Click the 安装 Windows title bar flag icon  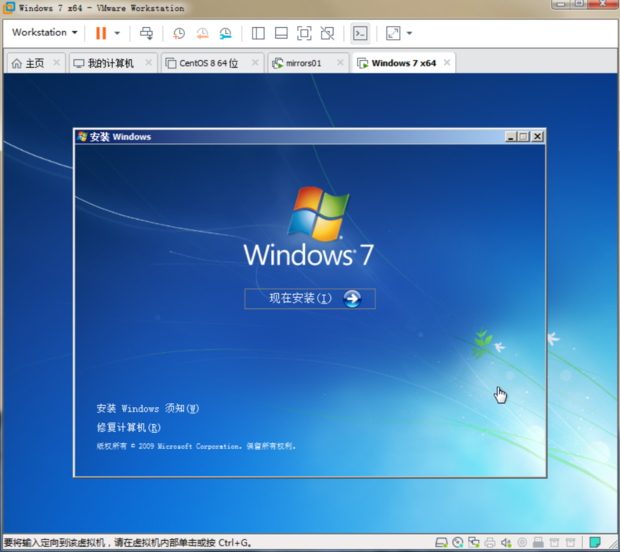tap(82, 137)
